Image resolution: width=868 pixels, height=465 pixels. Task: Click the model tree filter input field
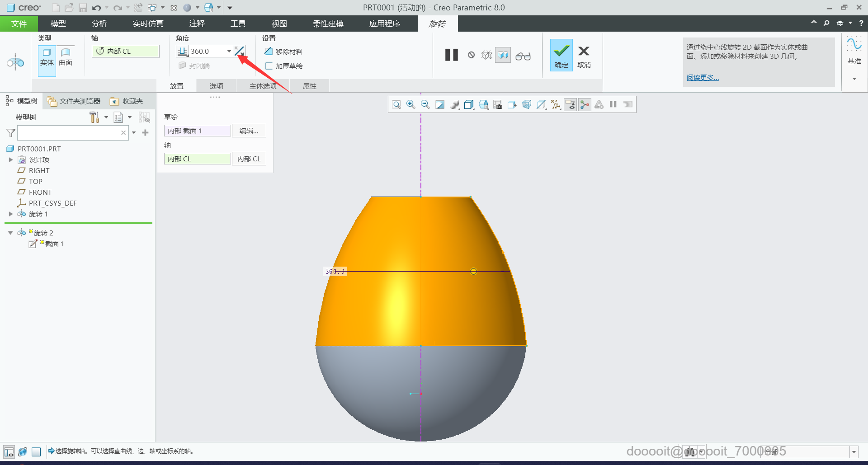(x=69, y=133)
